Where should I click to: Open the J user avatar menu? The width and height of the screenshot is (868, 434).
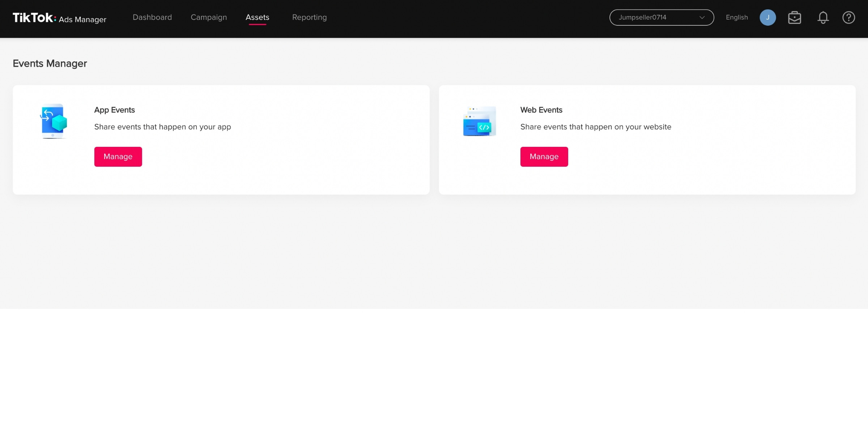[x=767, y=17]
